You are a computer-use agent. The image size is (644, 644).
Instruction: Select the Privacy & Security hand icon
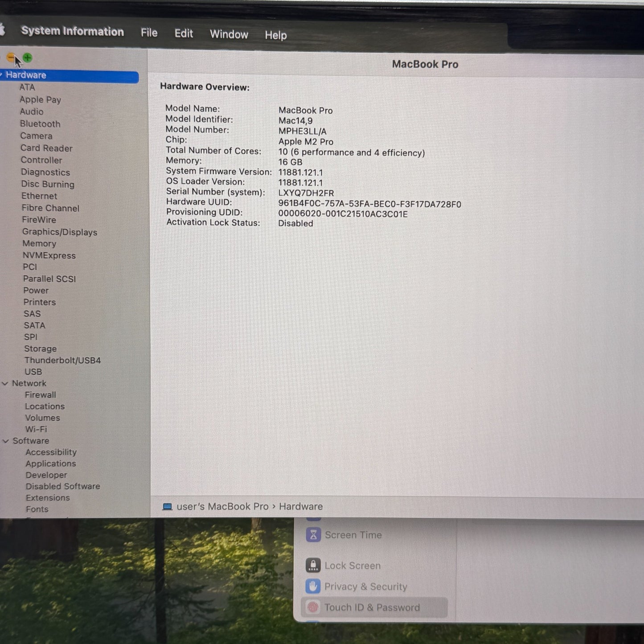(x=313, y=587)
